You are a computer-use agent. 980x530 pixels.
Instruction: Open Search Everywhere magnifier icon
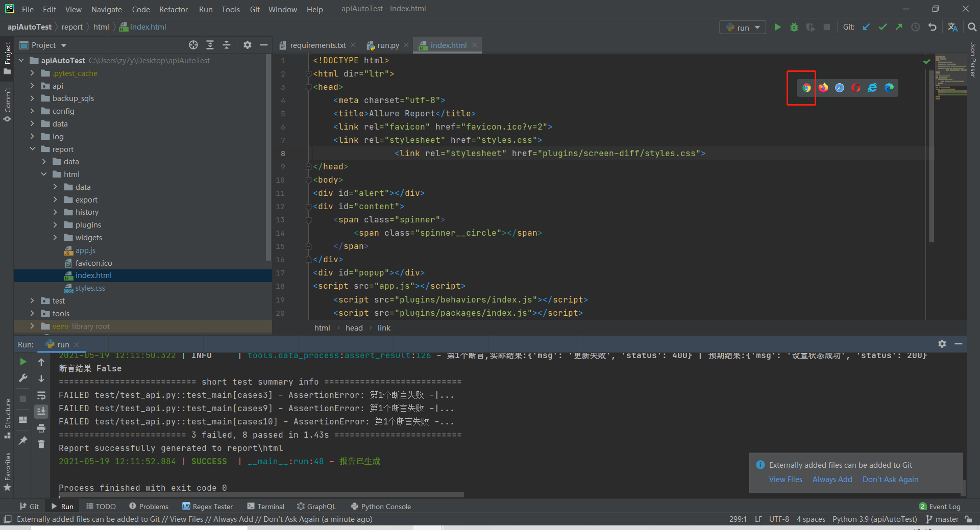point(972,27)
